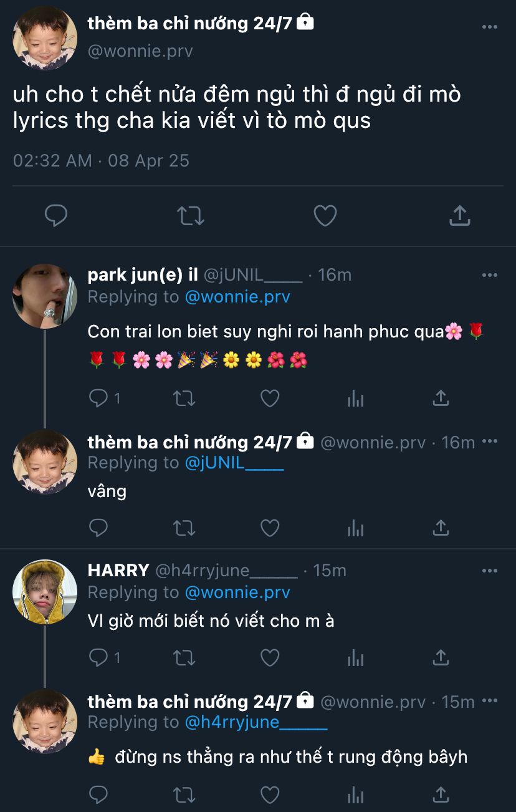The width and height of the screenshot is (516, 812).
Task: Share the main tweet by wonnie.prv
Action: (459, 216)
